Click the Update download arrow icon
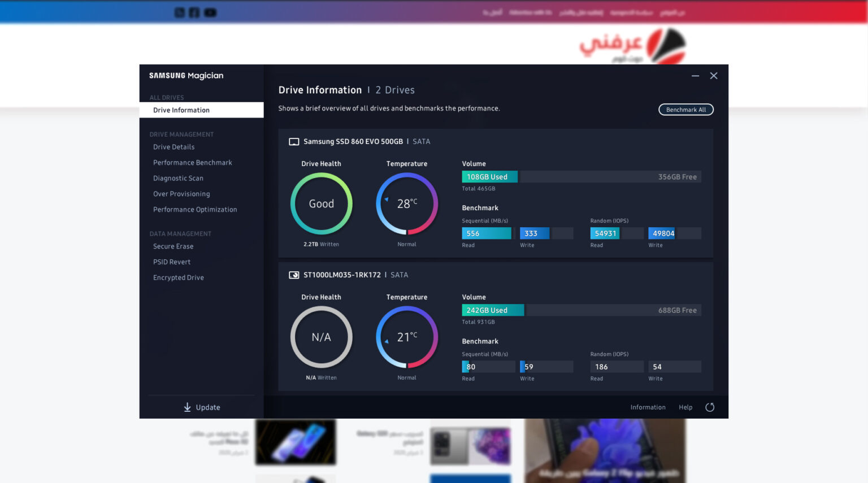 187,407
